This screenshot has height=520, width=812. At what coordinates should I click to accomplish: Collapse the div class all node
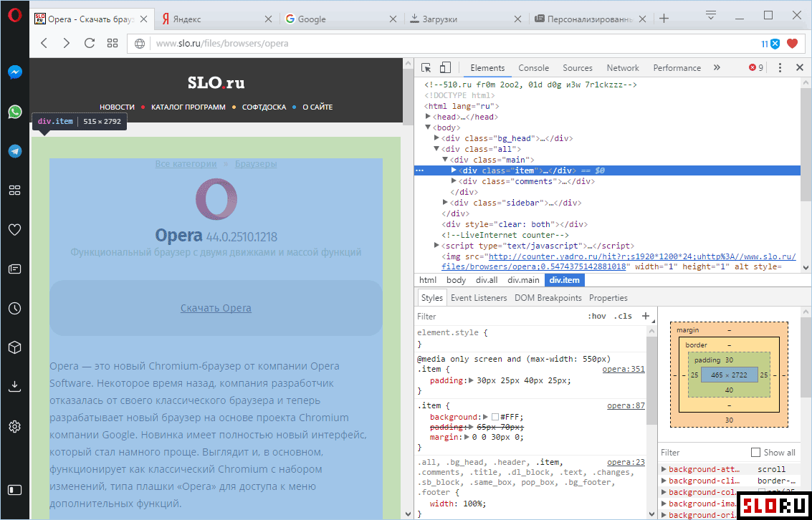(x=436, y=149)
